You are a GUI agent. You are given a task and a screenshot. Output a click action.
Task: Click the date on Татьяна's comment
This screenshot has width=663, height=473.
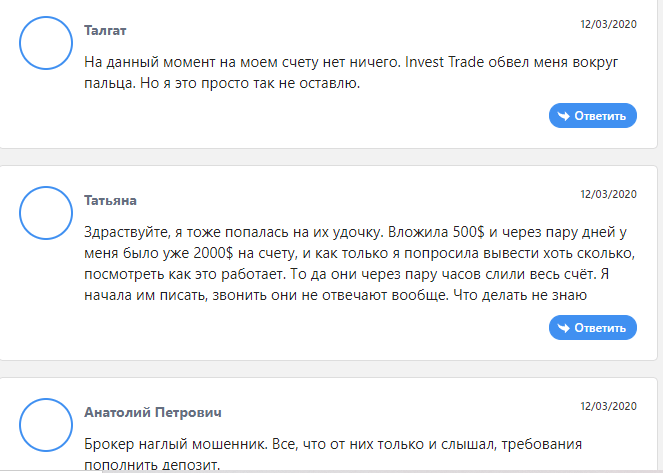pyautogui.click(x=608, y=194)
